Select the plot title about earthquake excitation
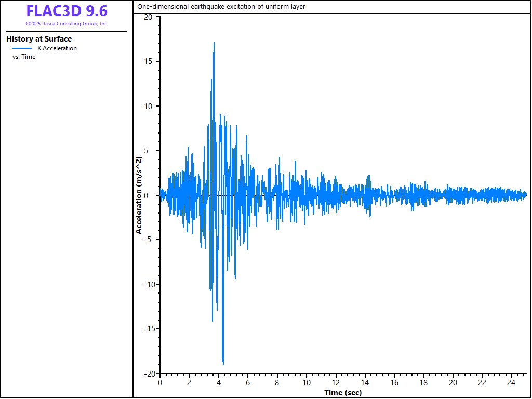This screenshot has width=532, height=399. click(x=221, y=7)
